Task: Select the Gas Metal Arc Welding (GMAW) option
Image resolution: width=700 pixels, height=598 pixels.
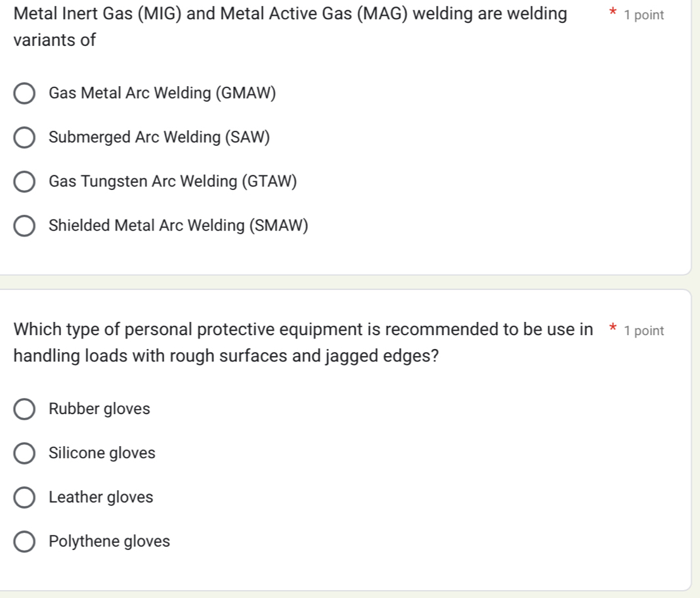Action: point(24,93)
